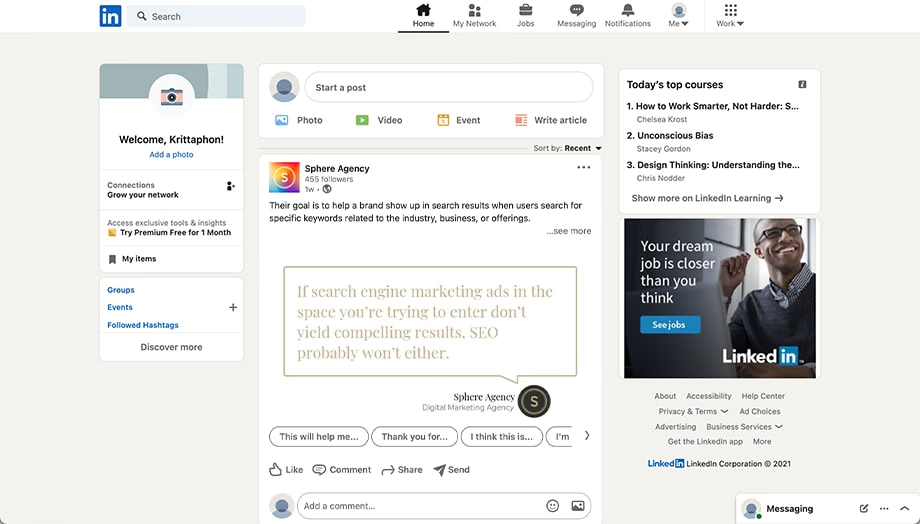Image resolution: width=920 pixels, height=524 pixels.
Task: Expand the Privacy & Terms dropdown
Action: click(693, 411)
